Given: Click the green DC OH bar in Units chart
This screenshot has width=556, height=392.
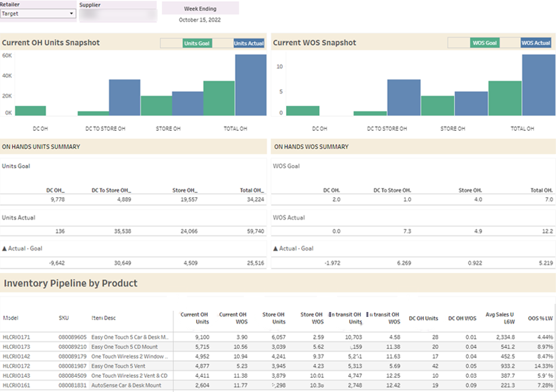Looking at the screenshot, I should 30,110.
